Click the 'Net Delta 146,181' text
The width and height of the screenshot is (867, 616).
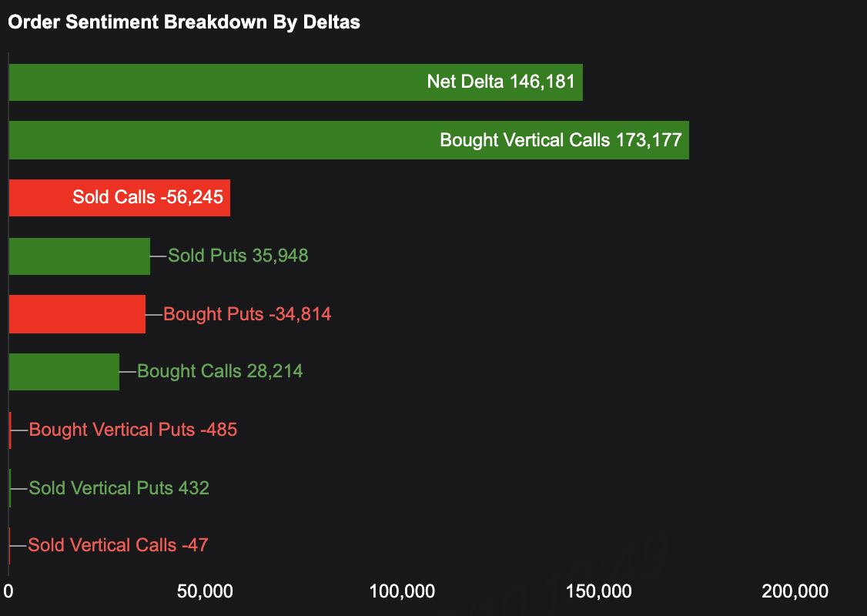500,82
